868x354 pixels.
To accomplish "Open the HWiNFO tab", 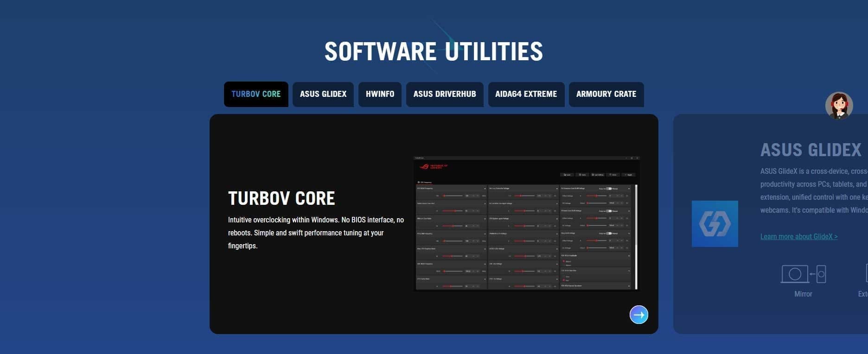I will 380,94.
